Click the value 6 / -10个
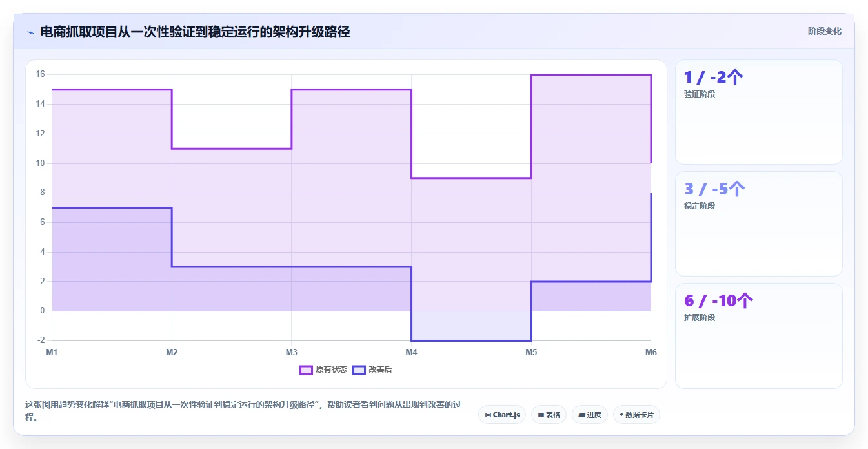 click(x=718, y=301)
